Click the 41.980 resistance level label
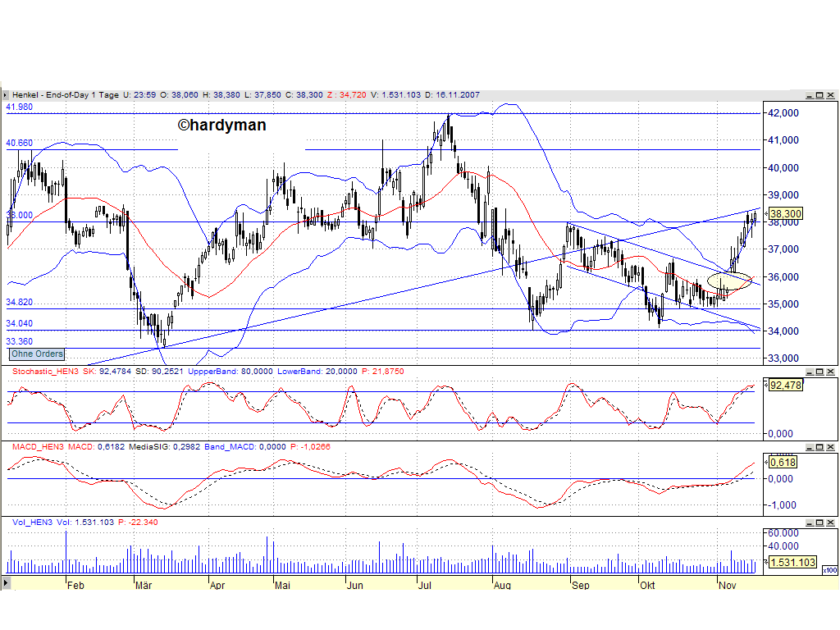 pos(20,107)
